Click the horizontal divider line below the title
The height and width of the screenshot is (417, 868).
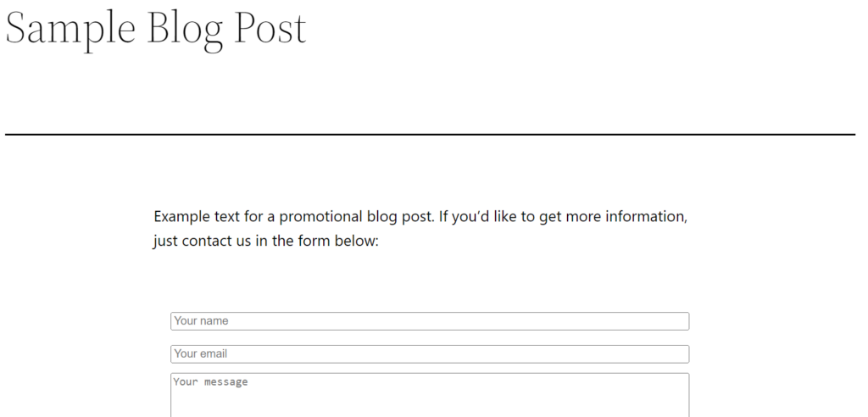(430, 134)
